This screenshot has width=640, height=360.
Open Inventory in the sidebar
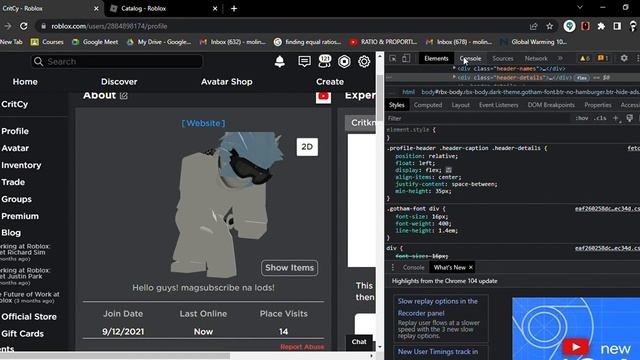coord(21,165)
